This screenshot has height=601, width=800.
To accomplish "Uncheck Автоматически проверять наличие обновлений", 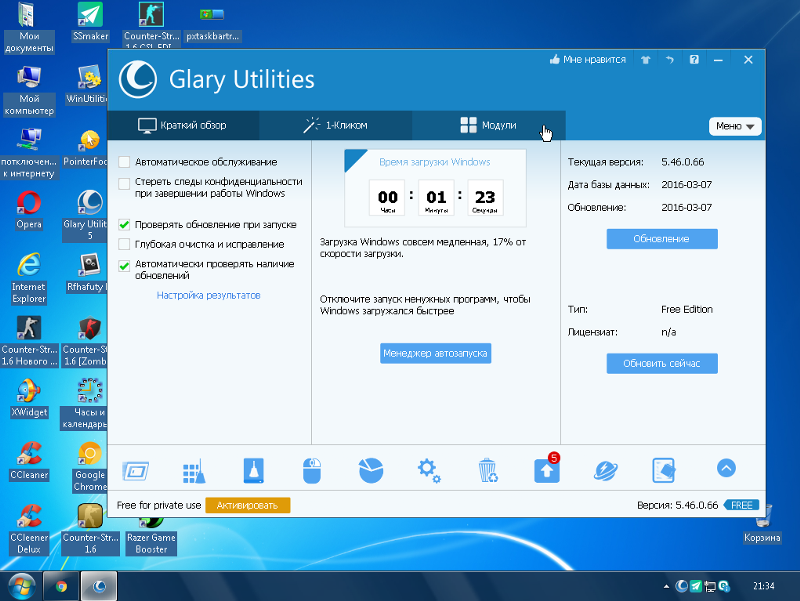I will [124, 266].
